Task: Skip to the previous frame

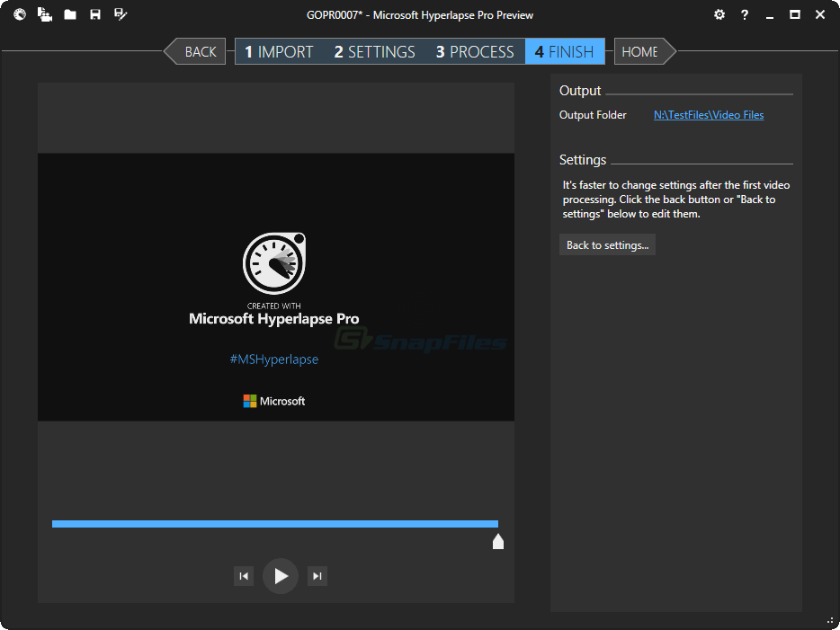Action: click(244, 576)
